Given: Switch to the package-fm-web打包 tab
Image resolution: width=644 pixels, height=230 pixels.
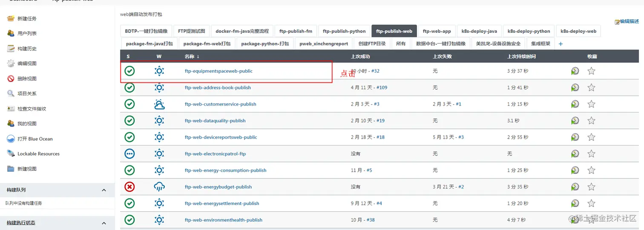Looking at the screenshot, I should 207,43.
